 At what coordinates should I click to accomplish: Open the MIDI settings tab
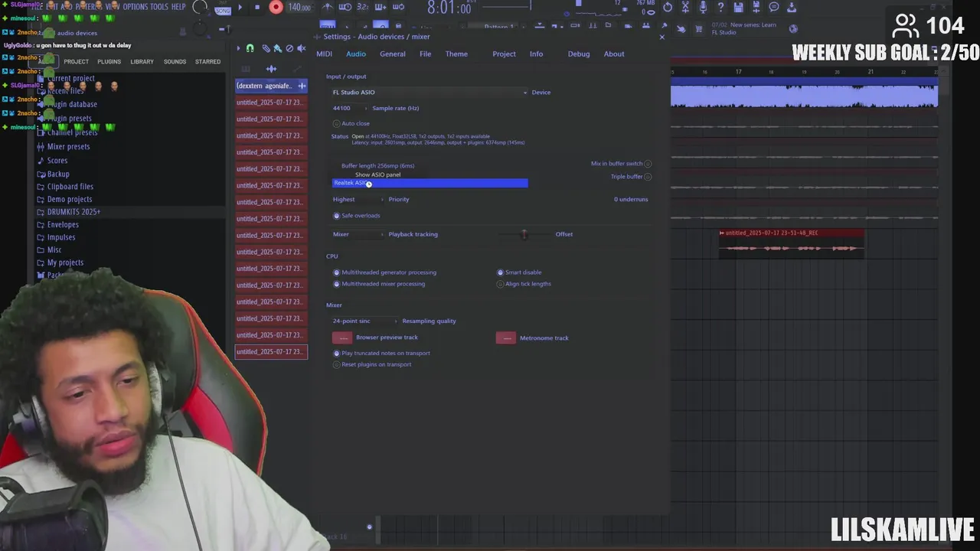(324, 54)
